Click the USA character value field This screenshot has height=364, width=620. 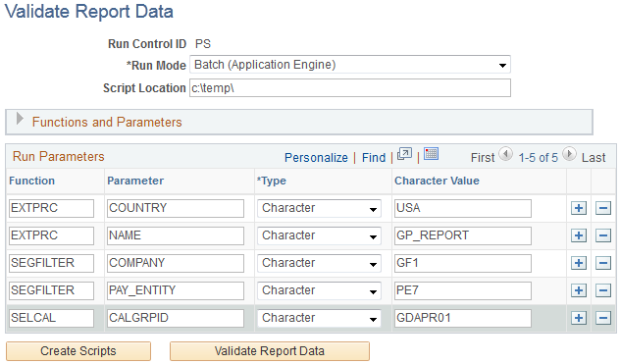463,209
